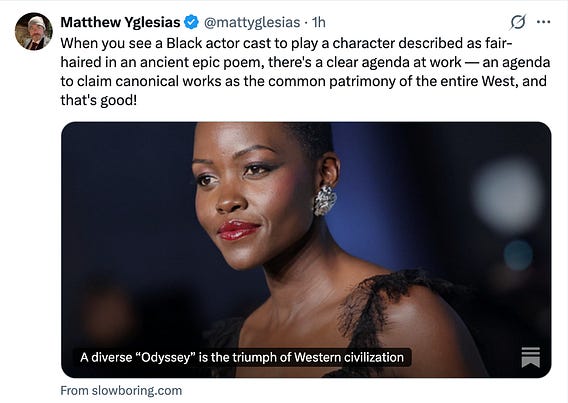Click the blue verified checkmark badge
The image size is (568, 403).
click(191, 22)
